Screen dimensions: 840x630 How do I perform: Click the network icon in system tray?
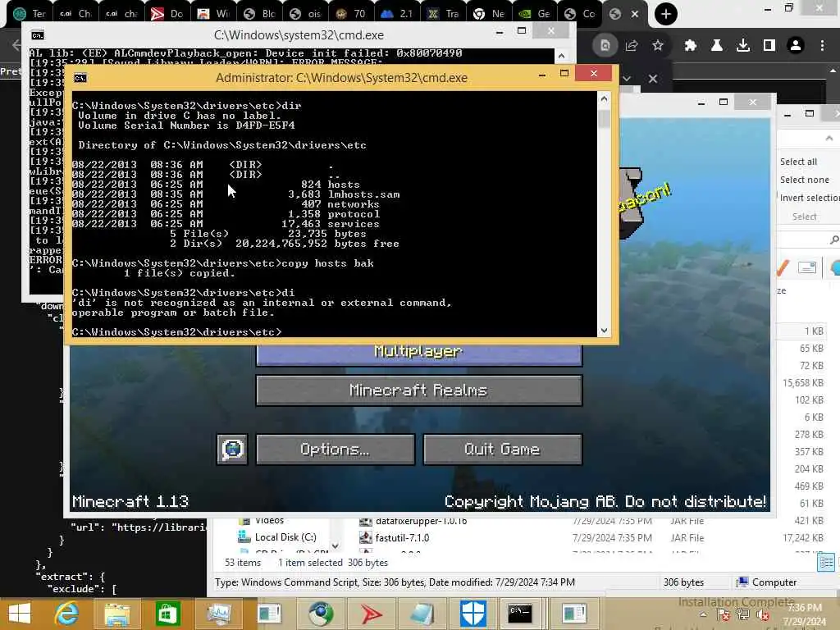point(743,615)
